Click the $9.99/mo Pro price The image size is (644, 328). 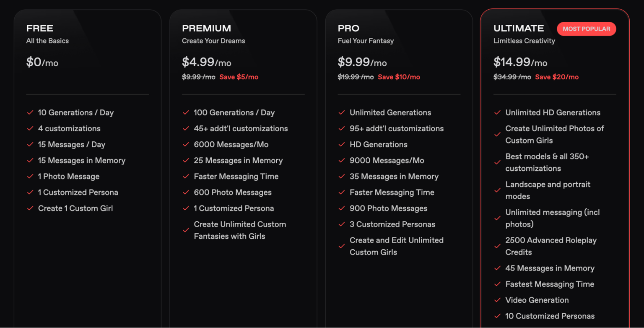(362, 62)
